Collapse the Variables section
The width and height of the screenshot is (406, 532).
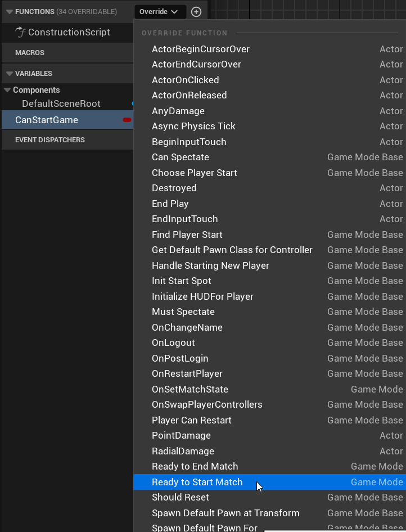pos(9,74)
